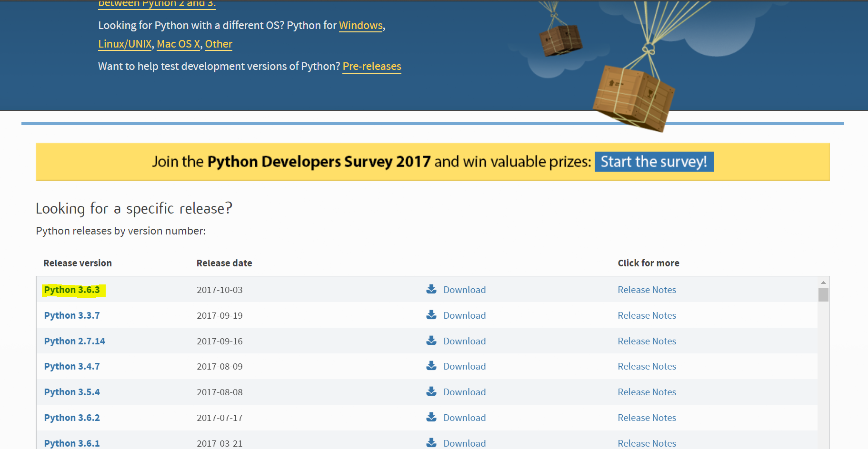Click download icon for Python 3.3.7
The width and height of the screenshot is (868, 449).
[x=431, y=315]
